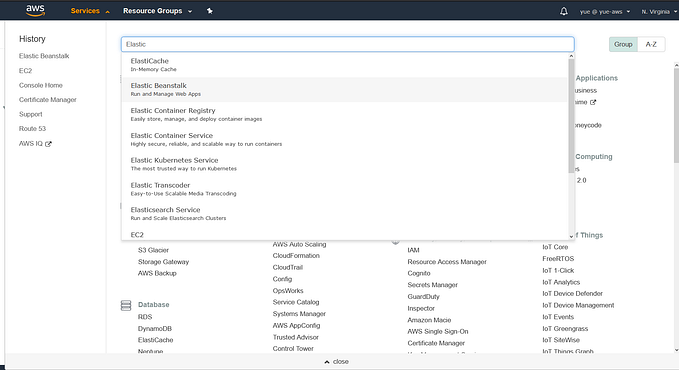Collapse the Services menu
Screen dimensions: 679x370
[x=90, y=11]
